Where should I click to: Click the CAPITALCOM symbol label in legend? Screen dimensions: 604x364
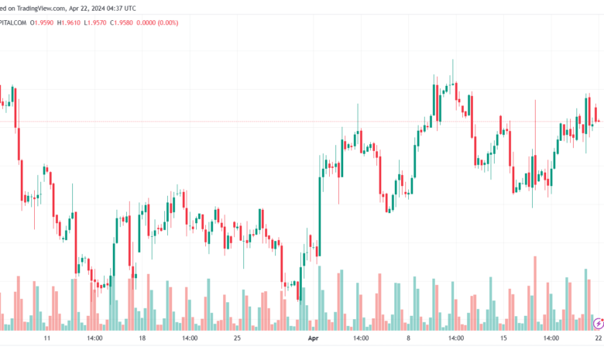pos(13,22)
